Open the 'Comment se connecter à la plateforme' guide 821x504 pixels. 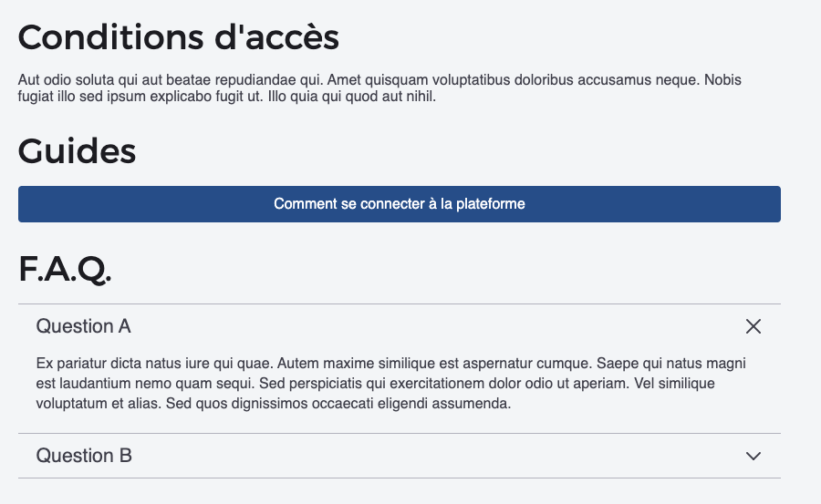point(399,204)
